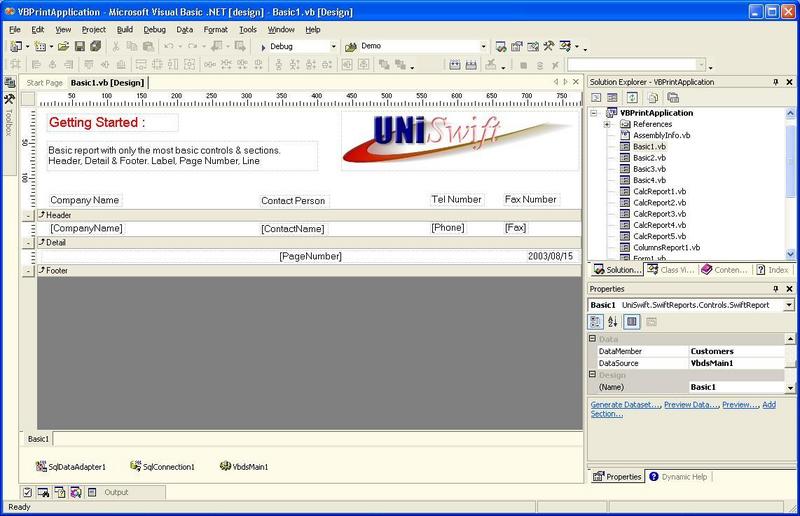The width and height of the screenshot is (800, 516).
Task: Select the [CompanyName] field in Detail section
Action: point(86,228)
